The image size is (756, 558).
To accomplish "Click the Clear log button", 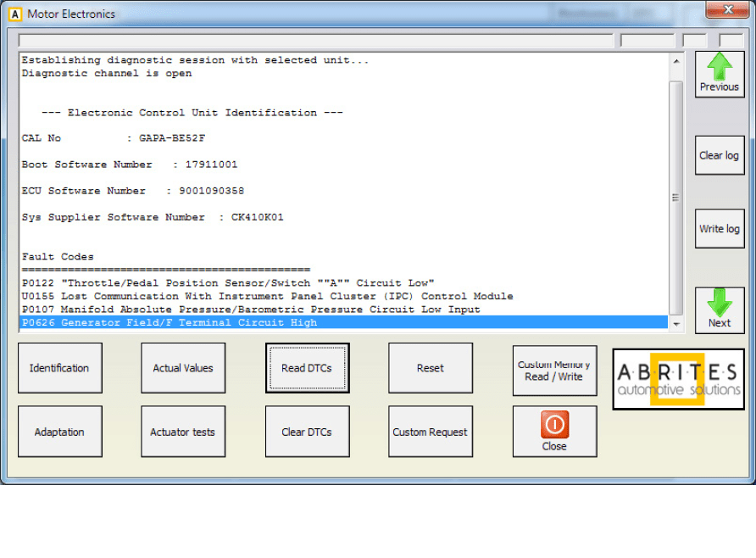I will click(x=719, y=155).
